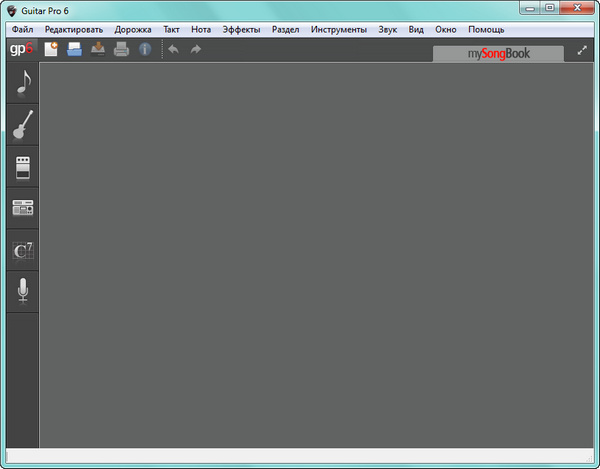Redo the action with the right arrow

coord(196,49)
